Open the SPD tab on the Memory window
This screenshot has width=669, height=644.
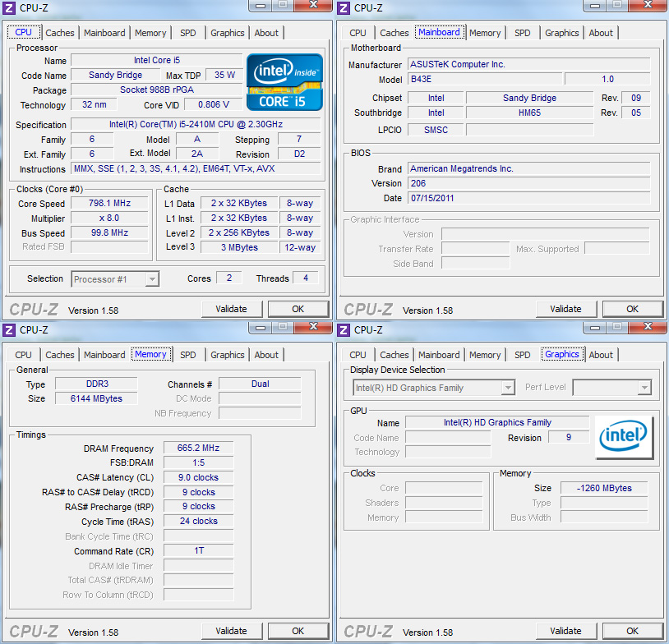coord(188,355)
